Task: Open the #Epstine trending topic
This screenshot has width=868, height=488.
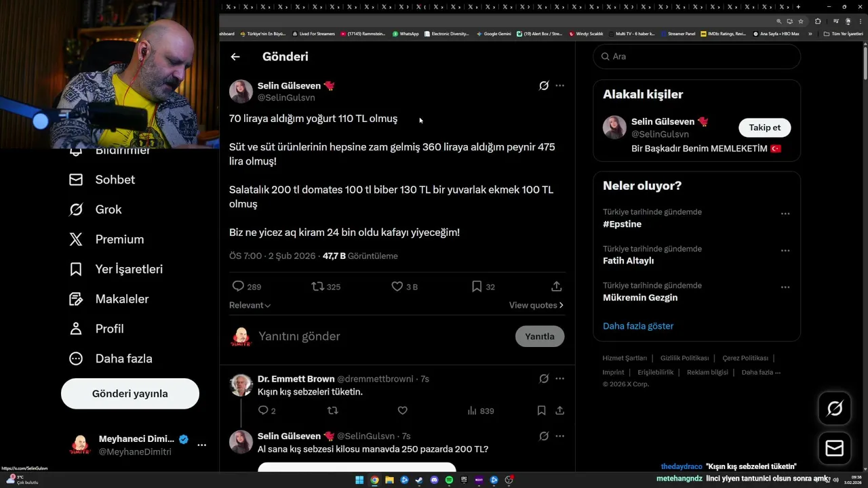Action: pos(622,224)
